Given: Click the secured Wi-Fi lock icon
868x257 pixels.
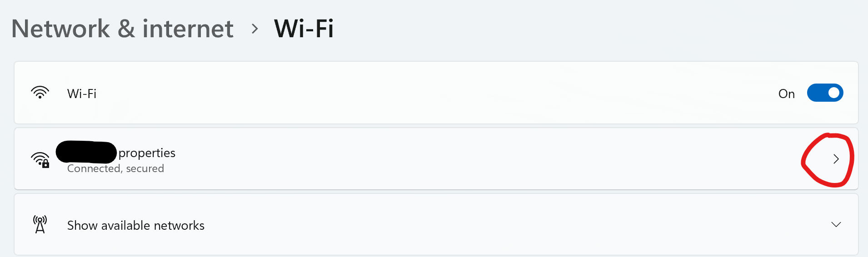Looking at the screenshot, I should pyautogui.click(x=40, y=159).
